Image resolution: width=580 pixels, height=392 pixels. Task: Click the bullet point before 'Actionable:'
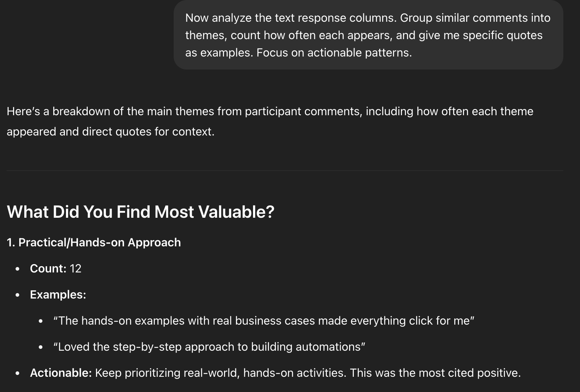(x=17, y=374)
